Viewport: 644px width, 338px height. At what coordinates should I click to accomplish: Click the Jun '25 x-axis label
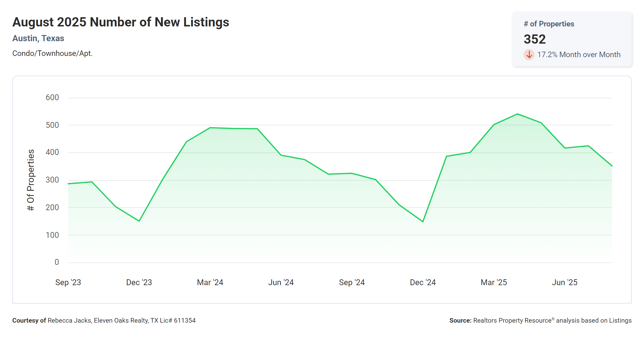point(564,282)
